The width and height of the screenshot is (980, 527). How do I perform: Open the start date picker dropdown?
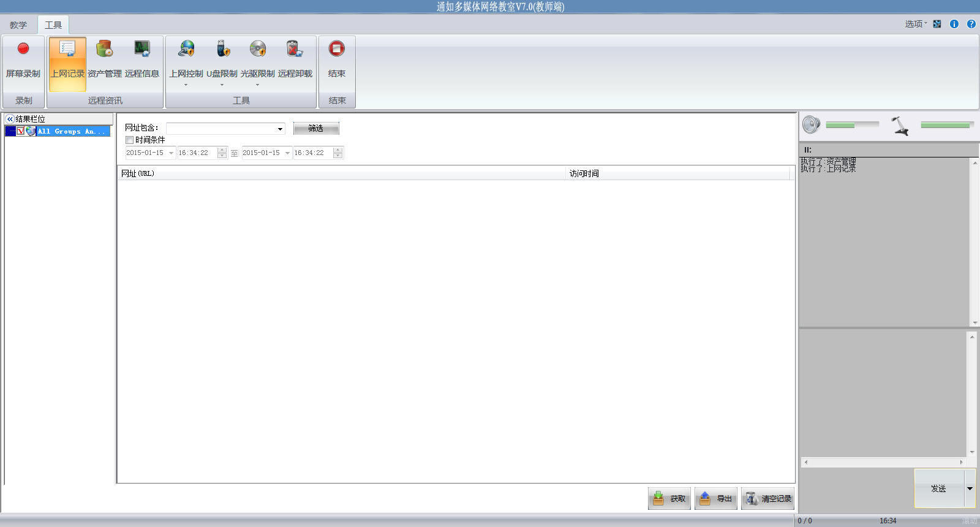coord(171,153)
